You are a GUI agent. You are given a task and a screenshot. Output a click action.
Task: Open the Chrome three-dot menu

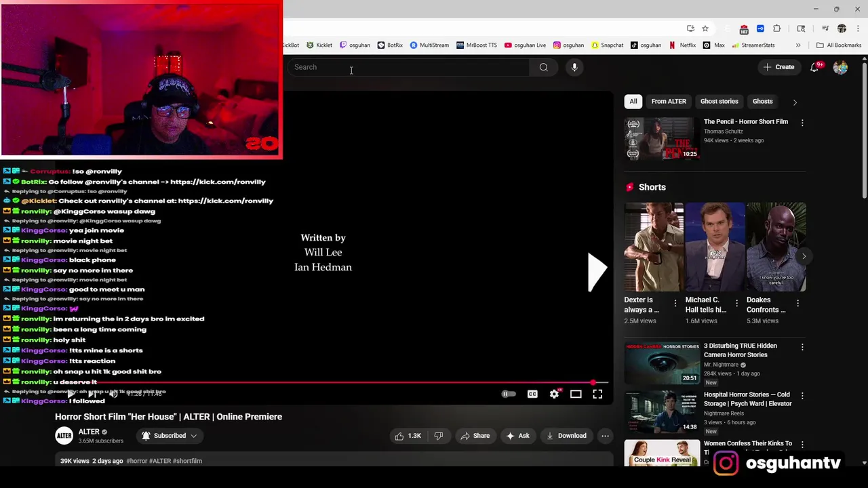pos(857,28)
